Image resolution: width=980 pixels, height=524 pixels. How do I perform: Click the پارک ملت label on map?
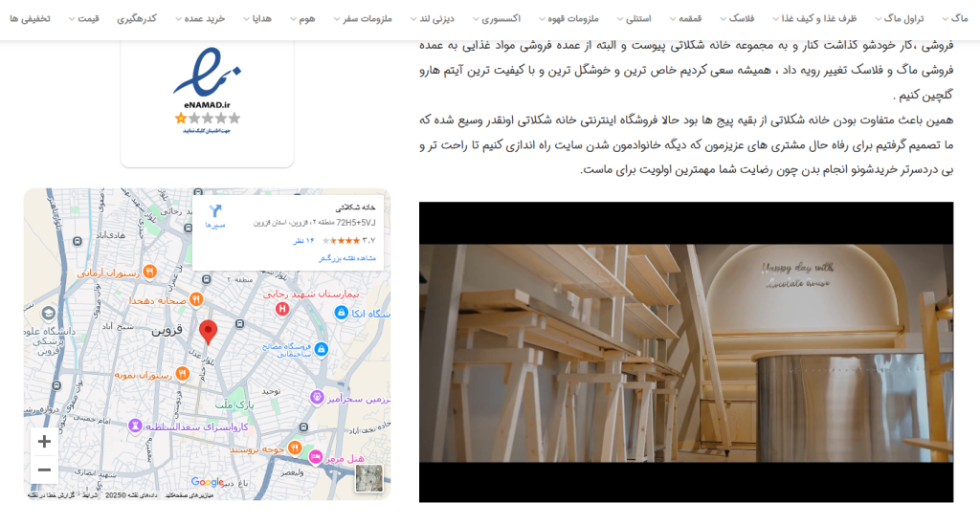pyautogui.click(x=235, y=404)
